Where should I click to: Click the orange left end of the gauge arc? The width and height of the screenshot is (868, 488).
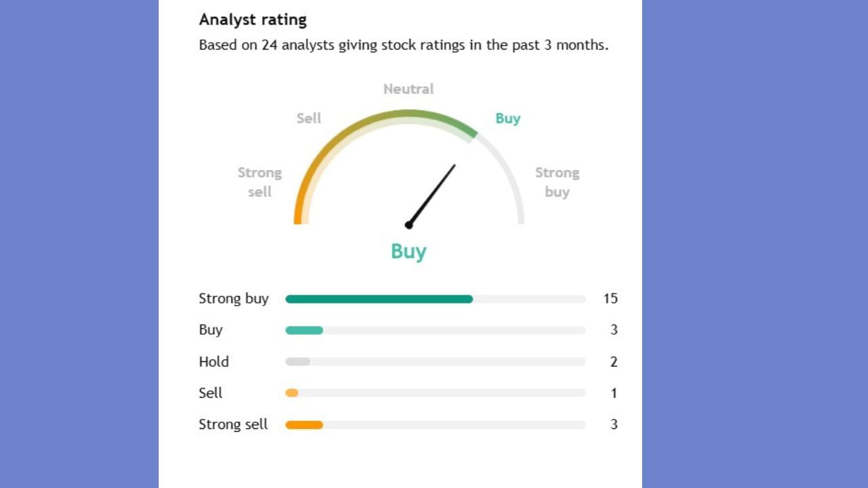298,213
